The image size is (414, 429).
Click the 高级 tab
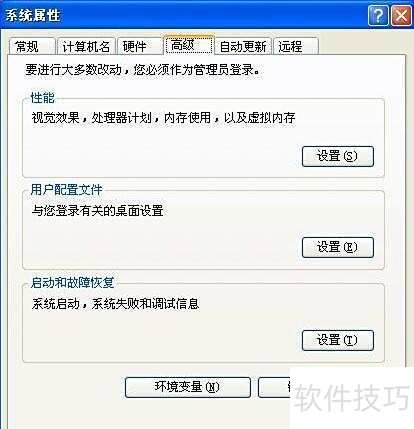coord(189,45)
